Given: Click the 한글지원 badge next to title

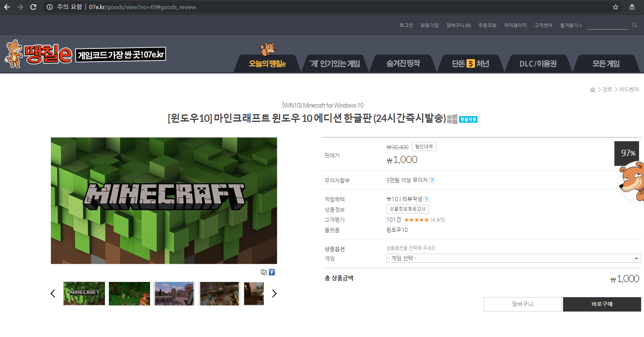Looking at the screenshot, I should tap(468, 119).
